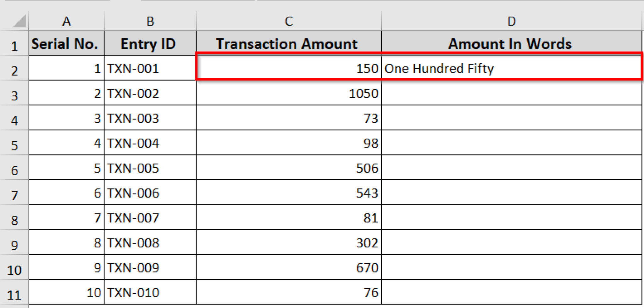Select column header C

click(288, 21)
